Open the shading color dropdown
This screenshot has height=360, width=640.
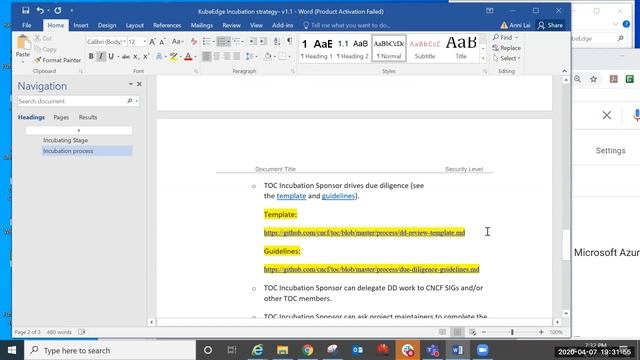[275, 56]
